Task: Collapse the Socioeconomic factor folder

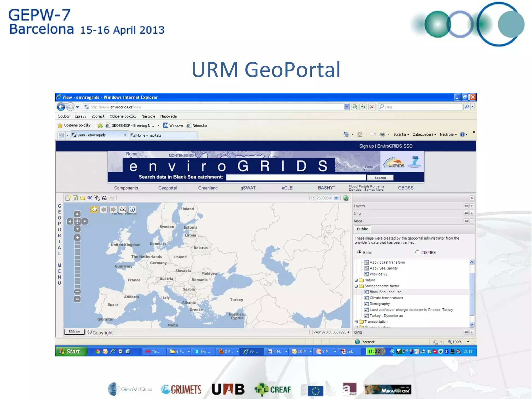Action: (x=356, y=286)
